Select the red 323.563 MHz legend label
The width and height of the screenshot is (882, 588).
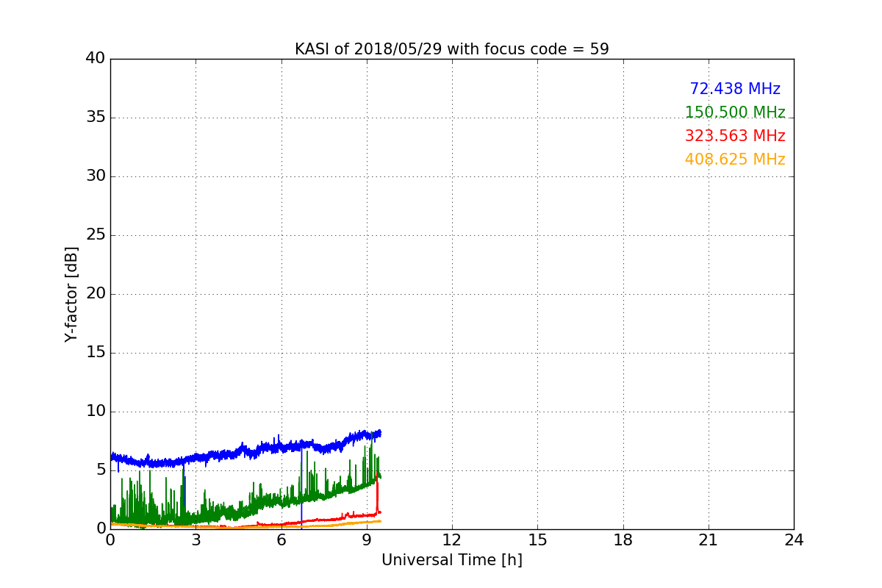point(735,136)
